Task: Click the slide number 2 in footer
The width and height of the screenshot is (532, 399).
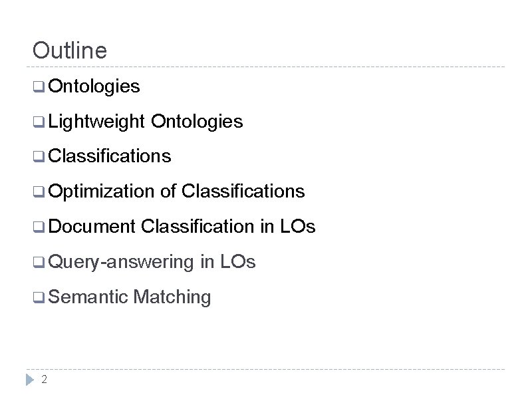Action: [x=44, y=380]
